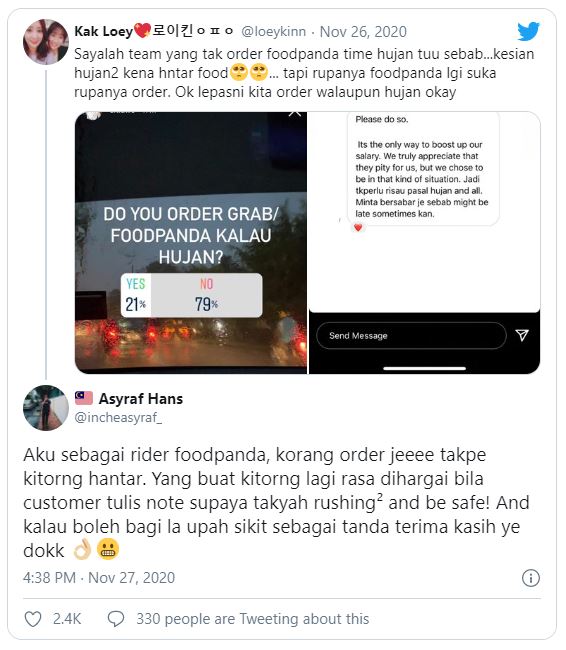Click the Nov 26, 2020 date link
566x650 pixels.
[x=363, y=32]
